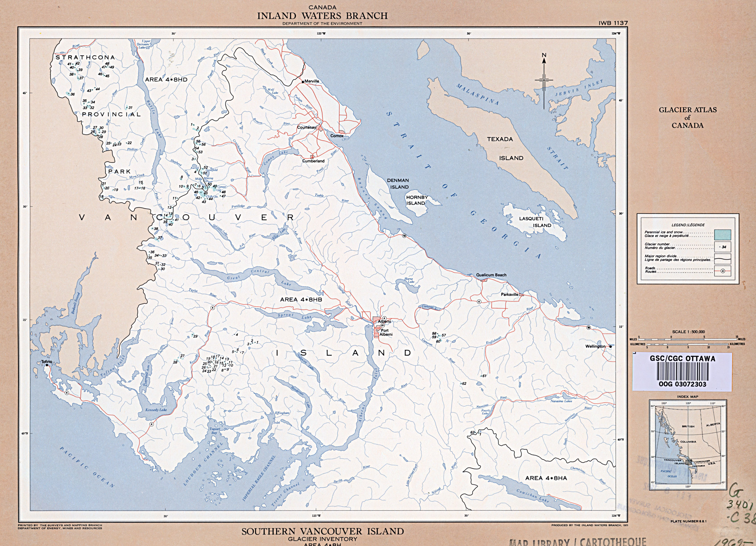
Task: Click the barcode on the GSC/CGC sticker
Action: [x=682, y=372]
